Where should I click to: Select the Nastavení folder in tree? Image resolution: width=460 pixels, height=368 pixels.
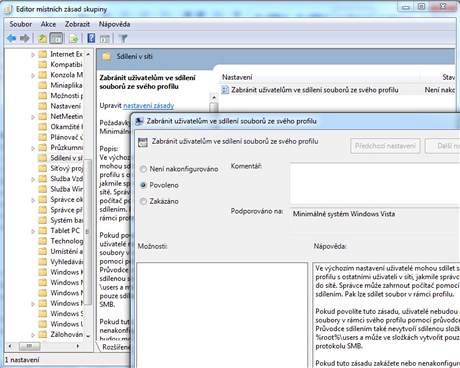pos(60,106)
